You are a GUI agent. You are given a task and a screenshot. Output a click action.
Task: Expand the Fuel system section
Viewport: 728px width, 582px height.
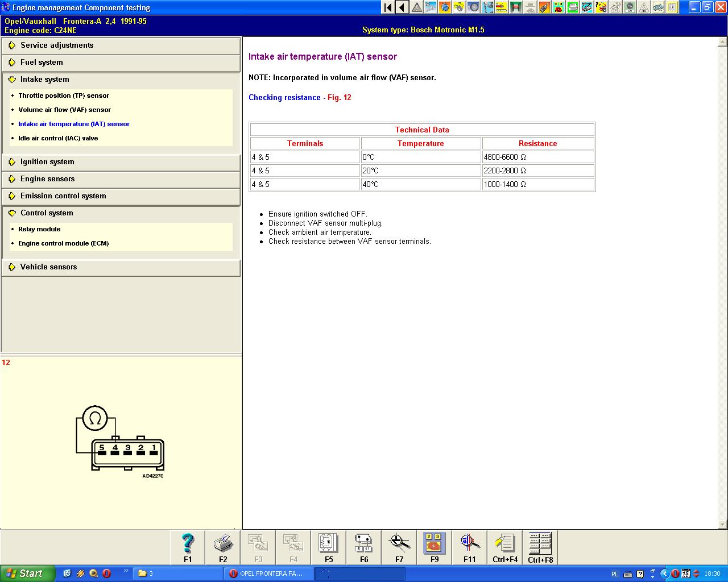[x=42, y=63]
